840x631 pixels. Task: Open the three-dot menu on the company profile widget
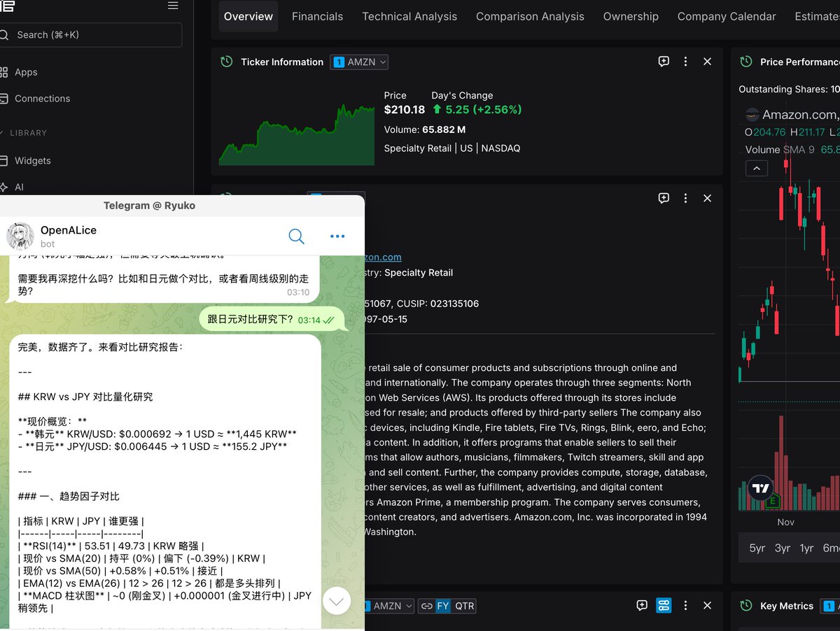pos(685,198)
